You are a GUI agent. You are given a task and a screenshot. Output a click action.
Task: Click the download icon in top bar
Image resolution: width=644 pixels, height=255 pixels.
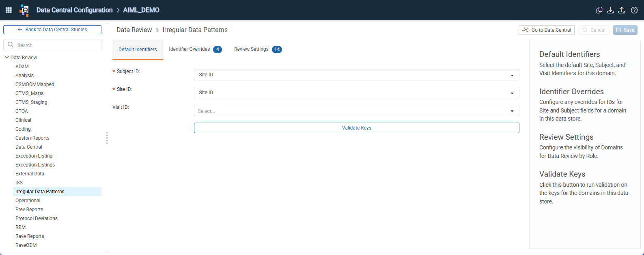point(610,10)
